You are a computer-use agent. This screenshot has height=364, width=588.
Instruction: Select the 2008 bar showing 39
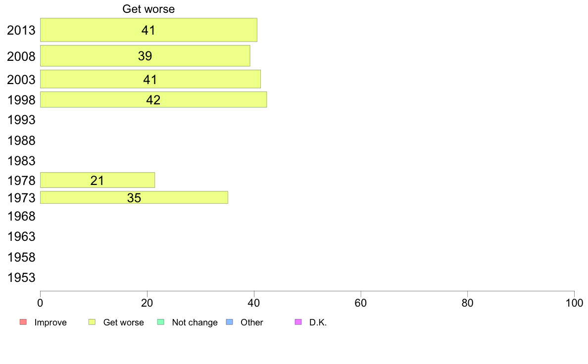(x=145, y=56)
